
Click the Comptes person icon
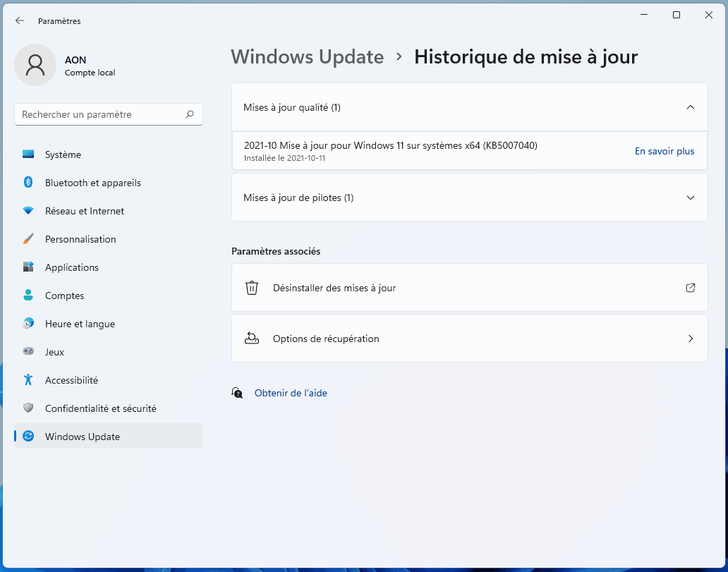28,296
